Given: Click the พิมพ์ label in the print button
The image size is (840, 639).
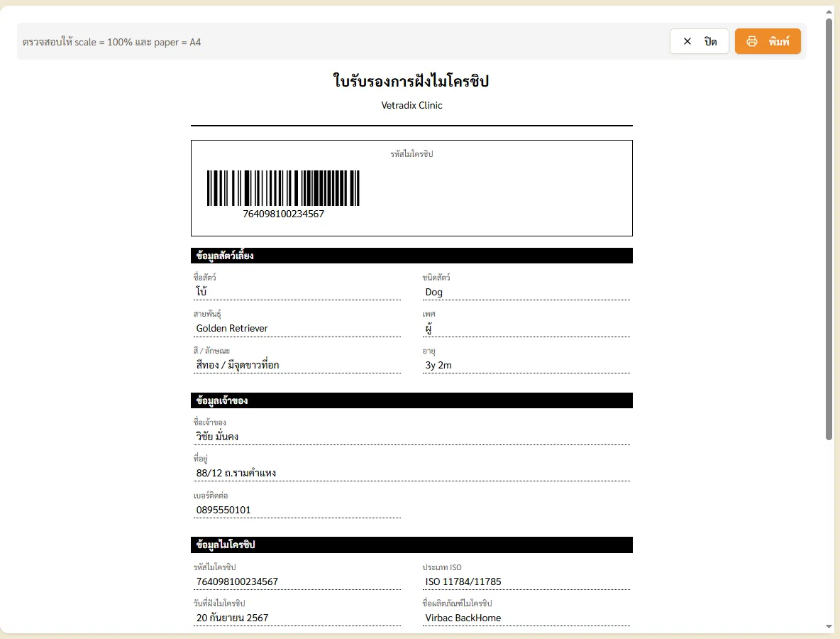Looking at the screenshot, I should point(779,41).
